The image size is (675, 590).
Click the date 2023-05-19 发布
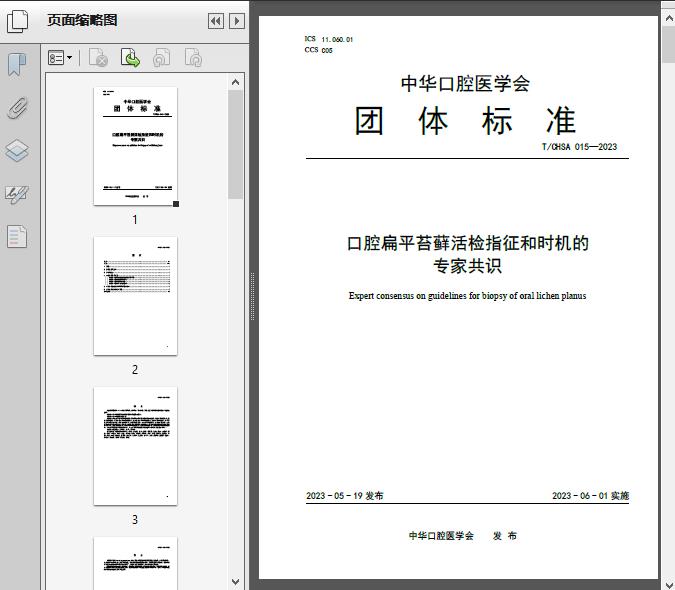(344, 496)
